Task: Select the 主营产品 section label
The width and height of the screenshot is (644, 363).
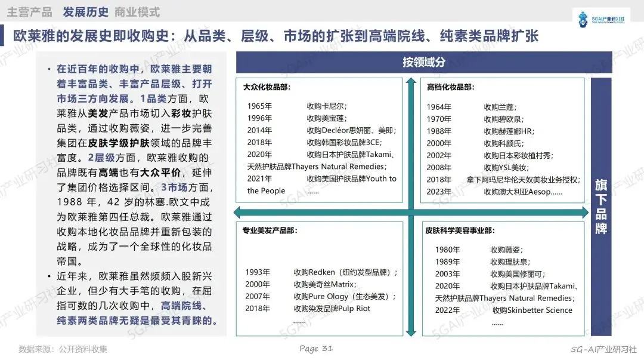Action: point(30,12)
